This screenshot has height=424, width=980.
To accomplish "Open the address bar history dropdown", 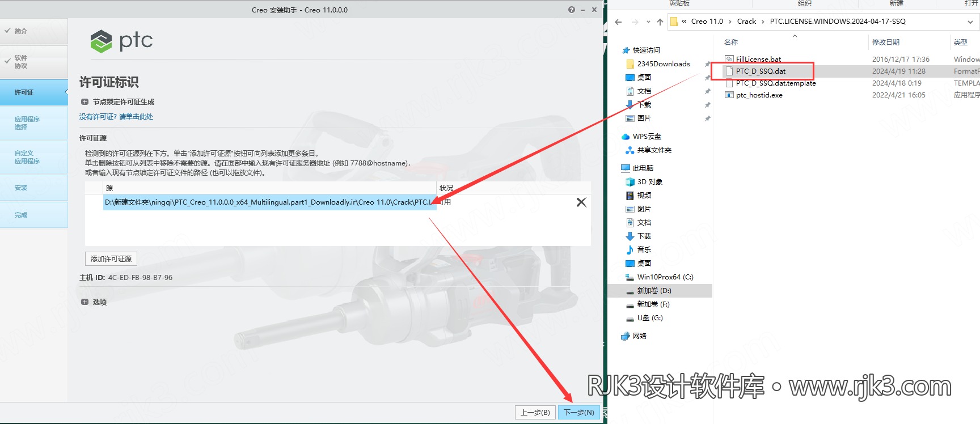I will click(970, 22).
